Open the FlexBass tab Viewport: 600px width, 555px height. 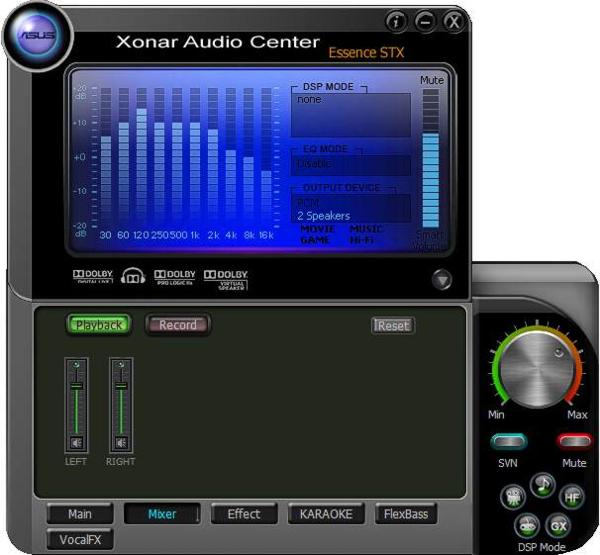(x=406, y=514)
